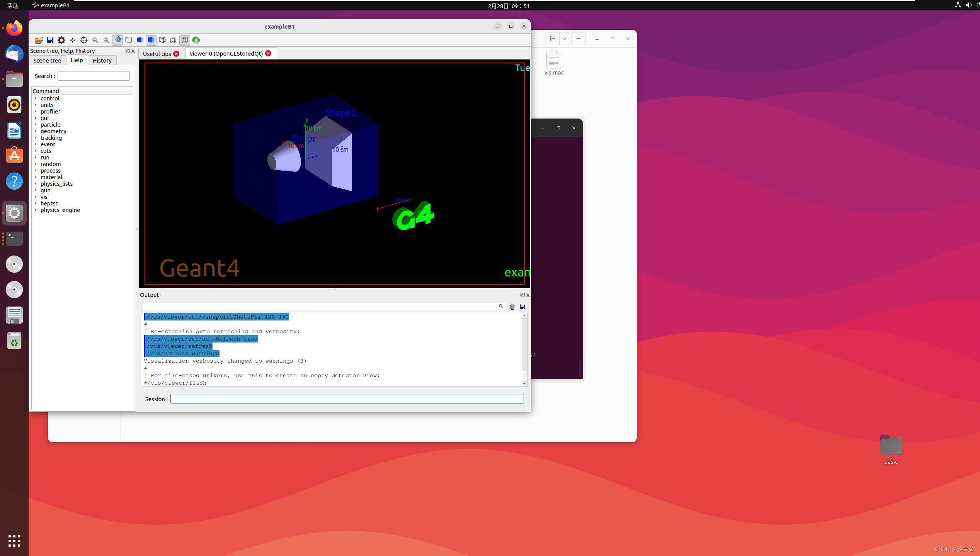Image resolution: width=980 pixels, height=556 pixels.
Task: Switch to the History tab
Action: (102, 60)
